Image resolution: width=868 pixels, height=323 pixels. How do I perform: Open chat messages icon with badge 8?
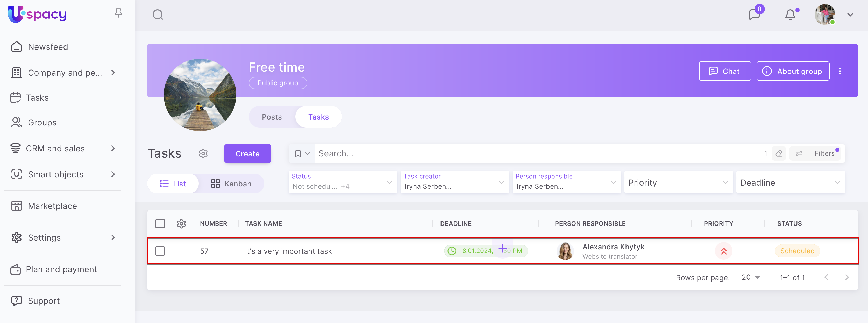[x=754, y=15]
